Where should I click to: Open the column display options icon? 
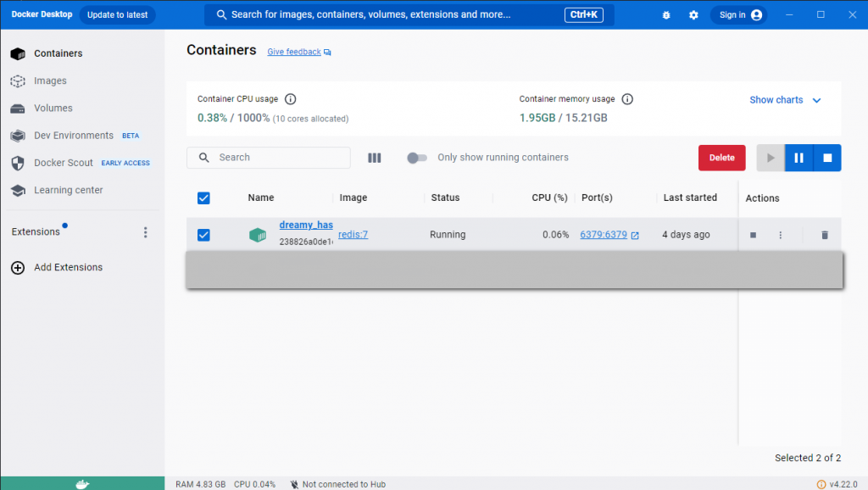(x=374, y=158)
